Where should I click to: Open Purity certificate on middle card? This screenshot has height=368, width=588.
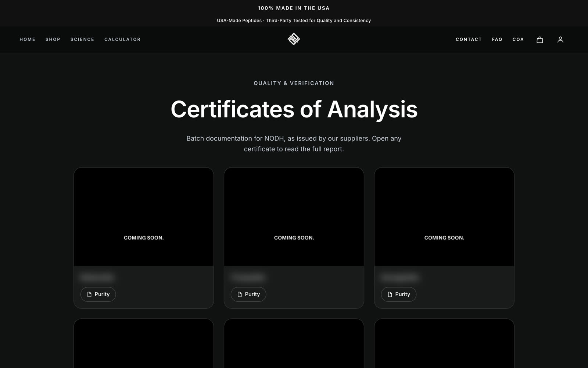(x=248, y=294)
